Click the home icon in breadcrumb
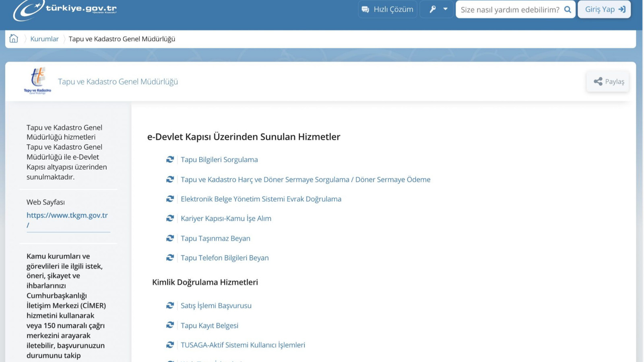The width and height of the screenshot is (644, 362). point(14,39)
